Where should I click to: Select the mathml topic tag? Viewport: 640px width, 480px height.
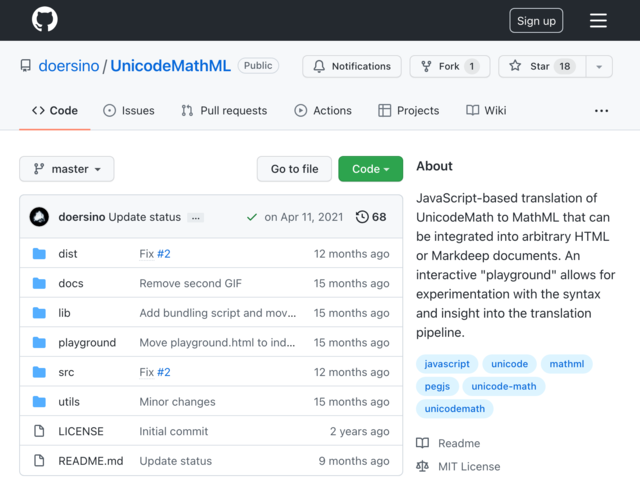pos(567,364)
